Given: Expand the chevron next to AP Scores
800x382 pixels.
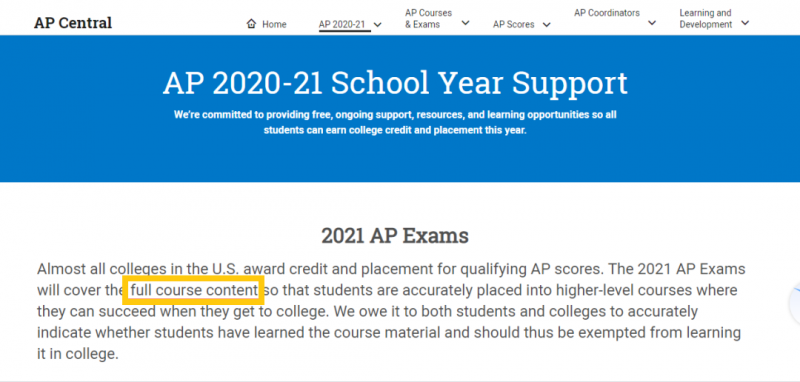Looking at the screenshot, I should coord(546,24).
